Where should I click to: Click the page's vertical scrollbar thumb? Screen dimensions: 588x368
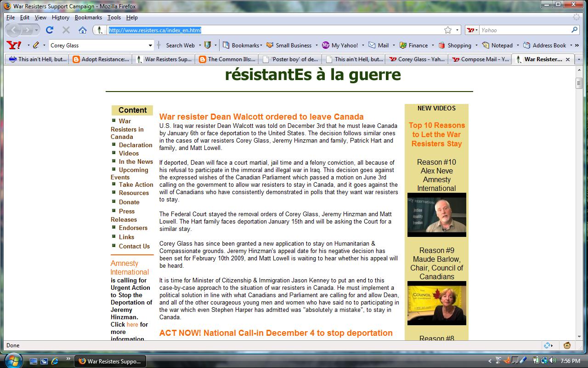click(x=579, y=83)
